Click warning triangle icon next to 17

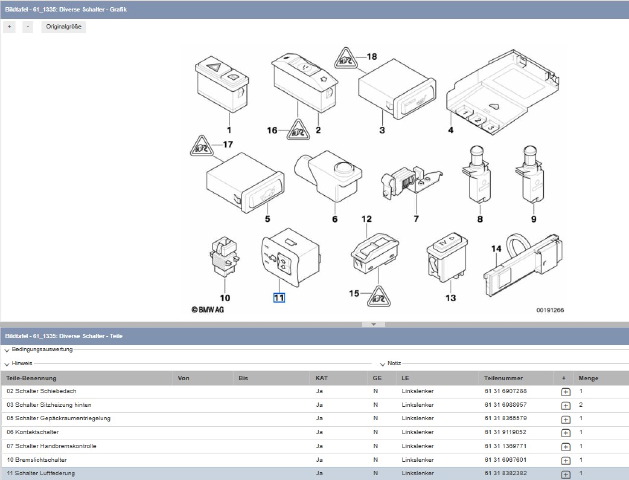202,147
